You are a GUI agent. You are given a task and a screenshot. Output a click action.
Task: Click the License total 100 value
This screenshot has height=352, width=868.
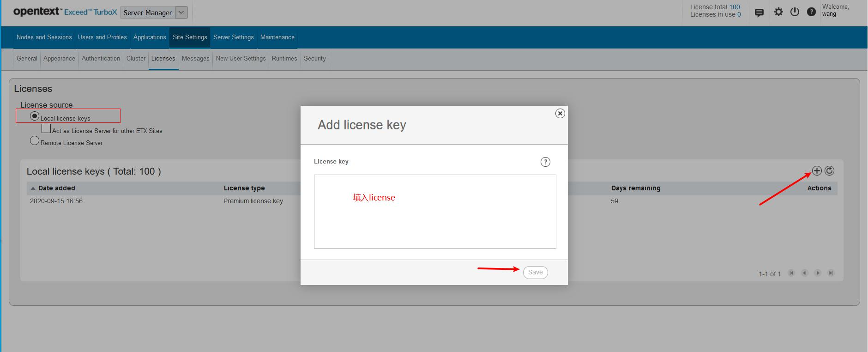pyautogui.click(x=735, y=7)
